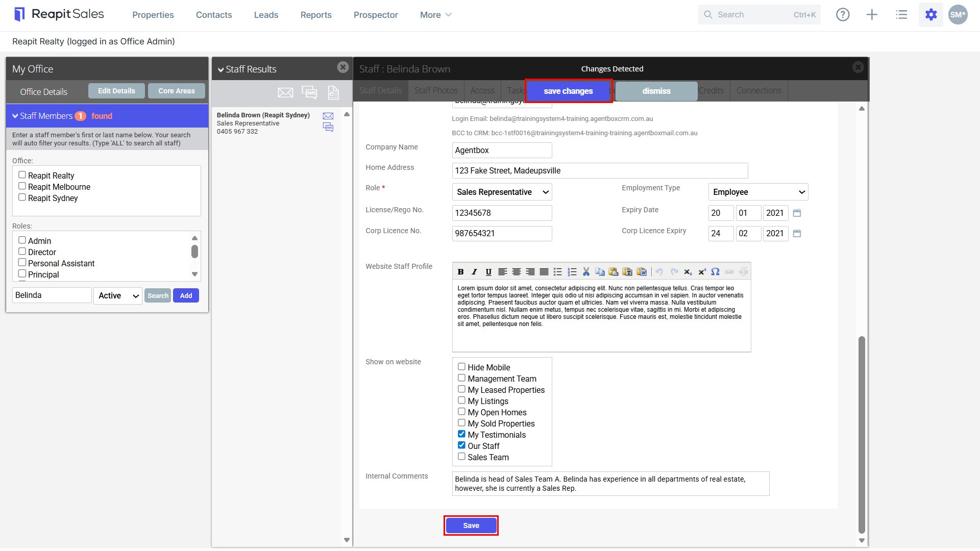This screenshot has height=551, width=980.
Task: Open the Role dropdown showing Sales Representative
Action: pos(502,192)
